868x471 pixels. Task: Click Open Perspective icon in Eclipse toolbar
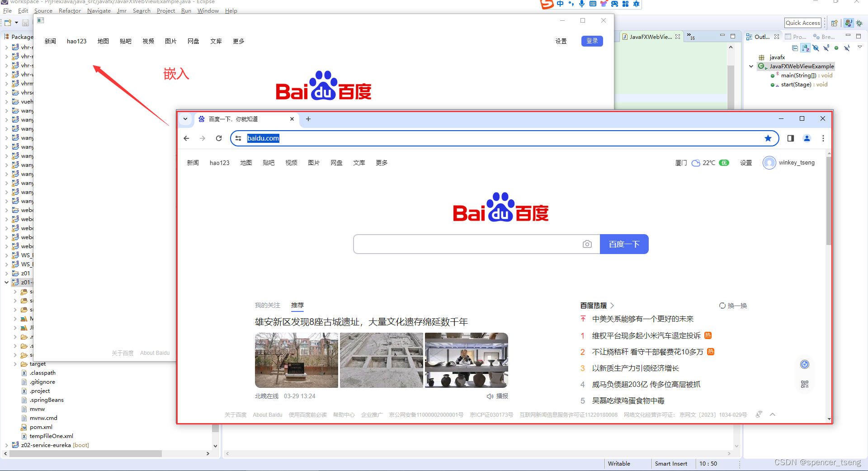pyautogui.click(x=835, y=23)
